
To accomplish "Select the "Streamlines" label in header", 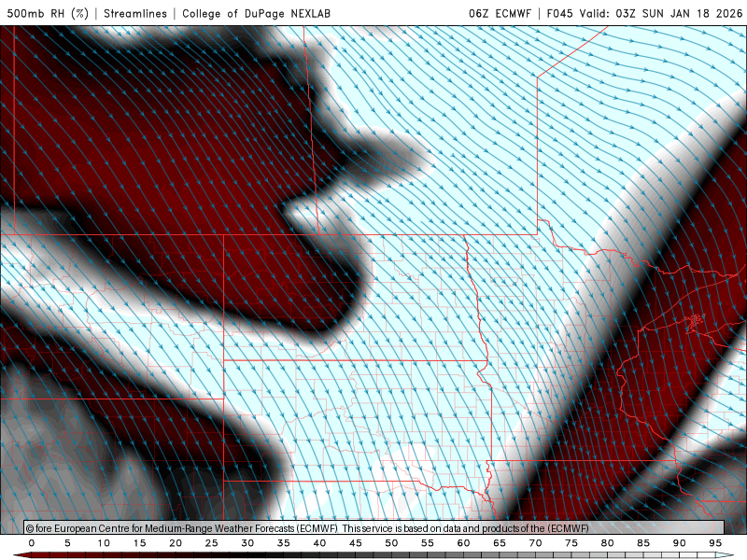I will tap(135, 13).
